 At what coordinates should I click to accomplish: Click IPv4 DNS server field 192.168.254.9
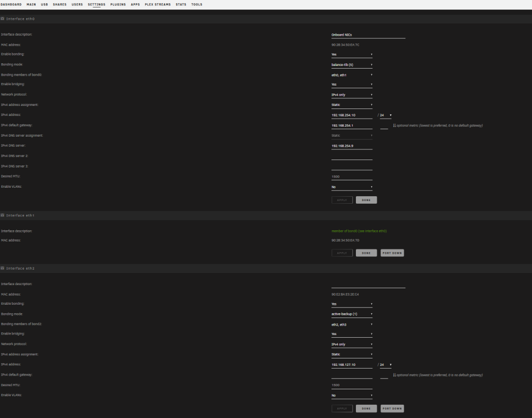click(x=352, y=146)
